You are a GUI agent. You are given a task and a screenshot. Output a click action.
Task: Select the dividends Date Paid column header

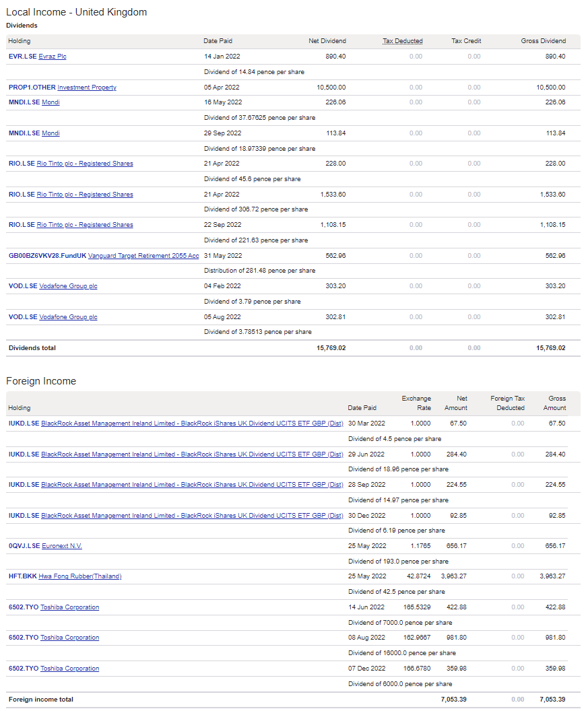[218, 41]
